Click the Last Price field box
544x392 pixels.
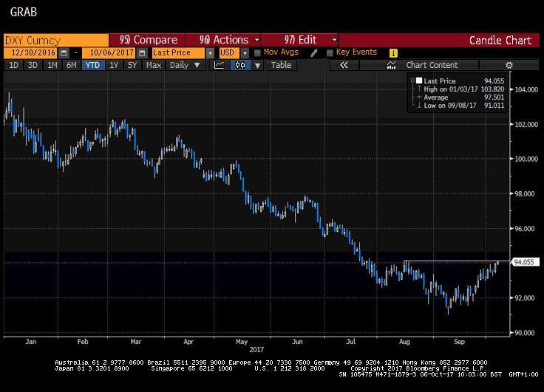[x=179, y=53]
